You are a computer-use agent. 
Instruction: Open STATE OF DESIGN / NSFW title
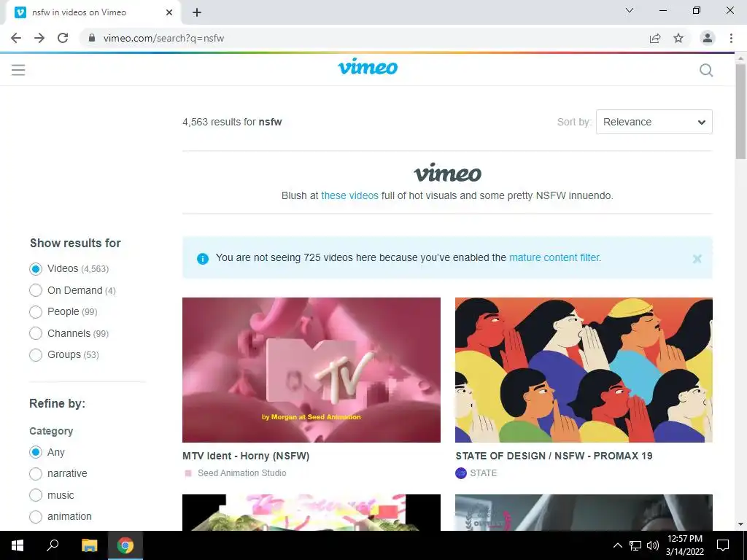[x=554, y=456]
